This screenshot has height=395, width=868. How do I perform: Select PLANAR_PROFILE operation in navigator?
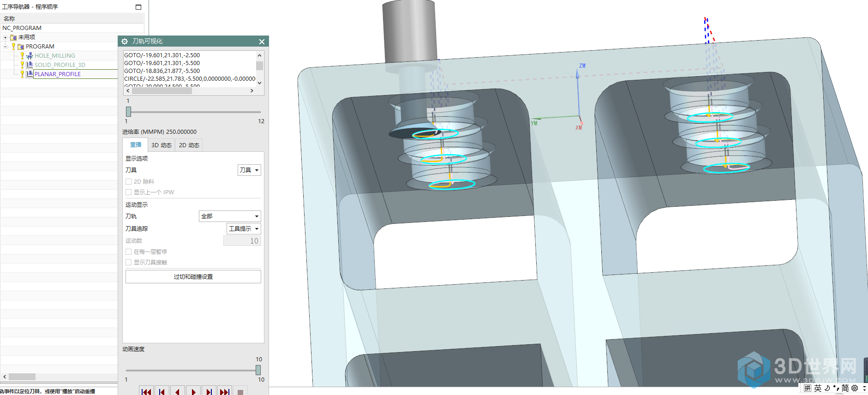click(58, 74)
